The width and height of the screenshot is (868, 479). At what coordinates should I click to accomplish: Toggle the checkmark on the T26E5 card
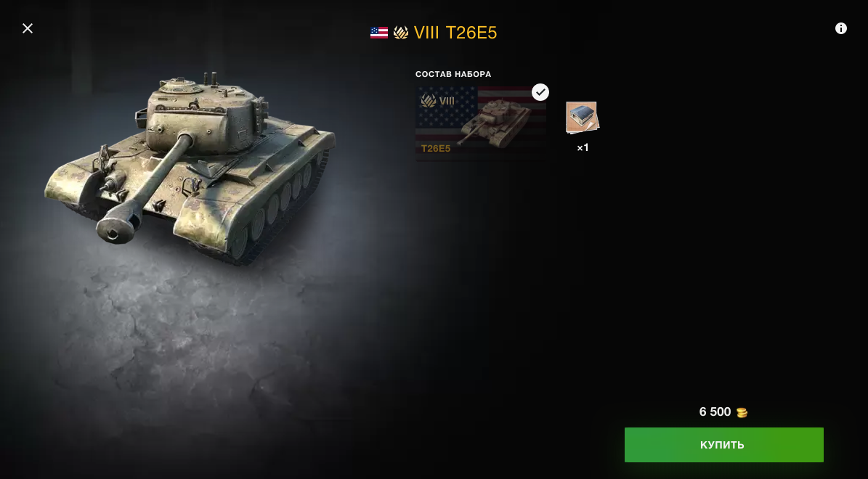(540, 92)
